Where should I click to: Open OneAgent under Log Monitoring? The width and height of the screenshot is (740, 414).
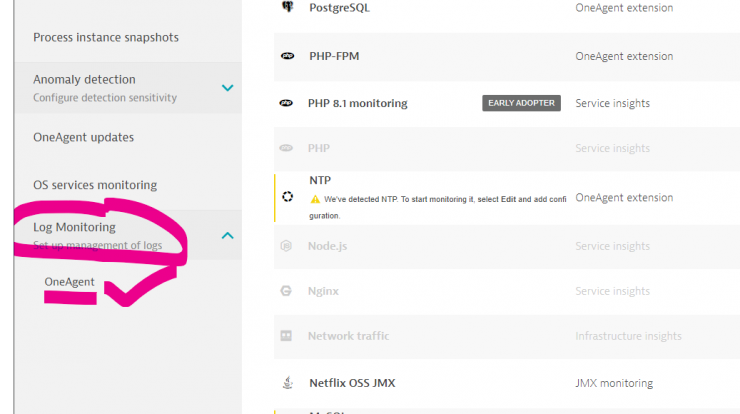point(69,282)
